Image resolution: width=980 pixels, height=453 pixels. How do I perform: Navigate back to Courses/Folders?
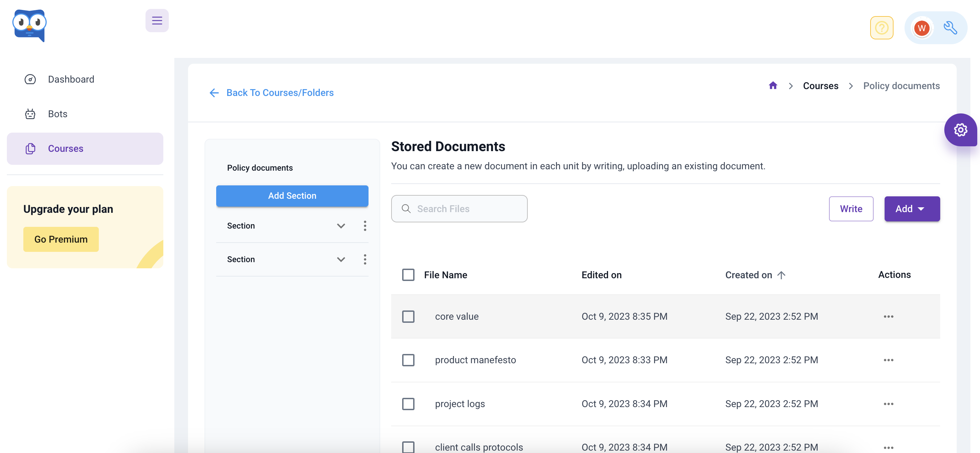pos(271,92)
